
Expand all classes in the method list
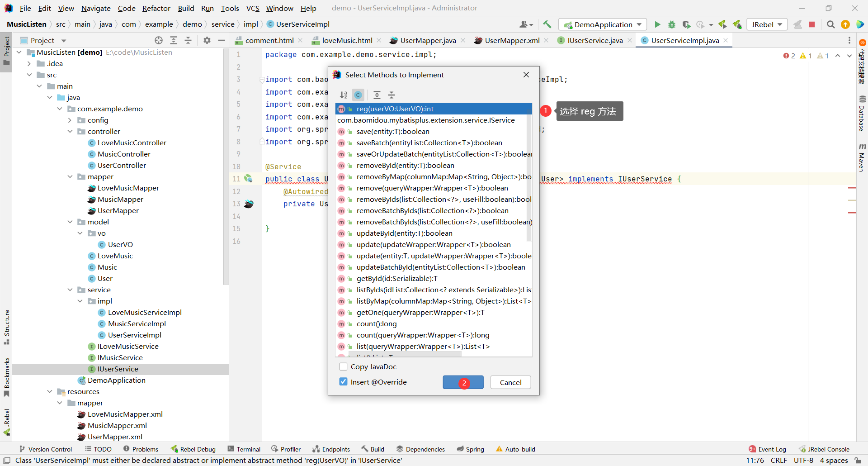377,95
